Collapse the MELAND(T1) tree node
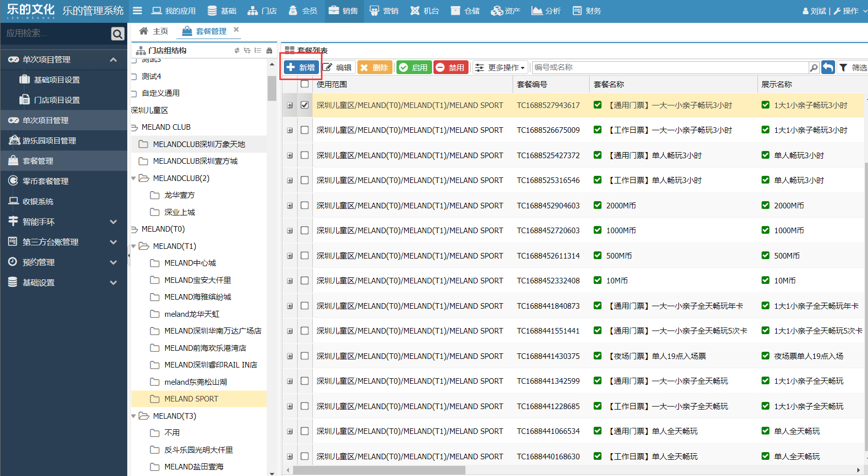 click(134, 246)
